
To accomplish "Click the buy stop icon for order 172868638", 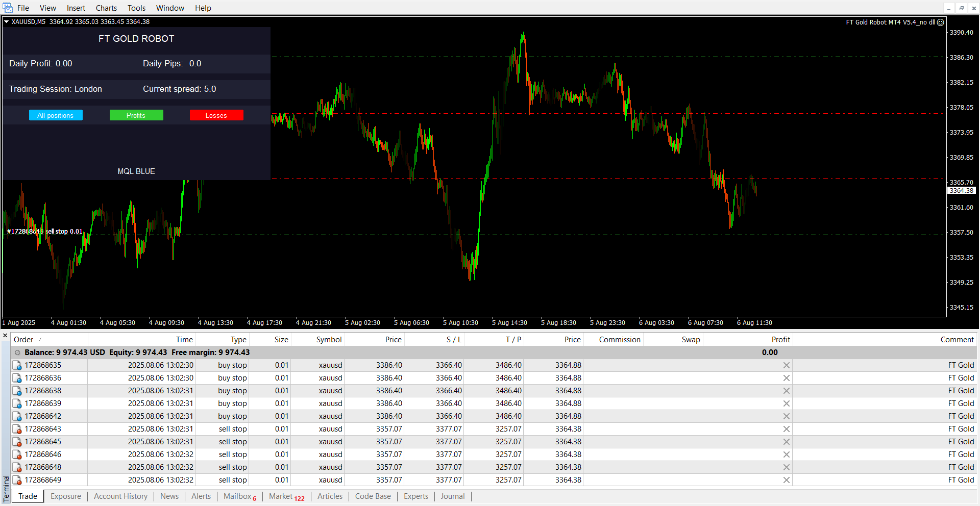I will [17, 391].
